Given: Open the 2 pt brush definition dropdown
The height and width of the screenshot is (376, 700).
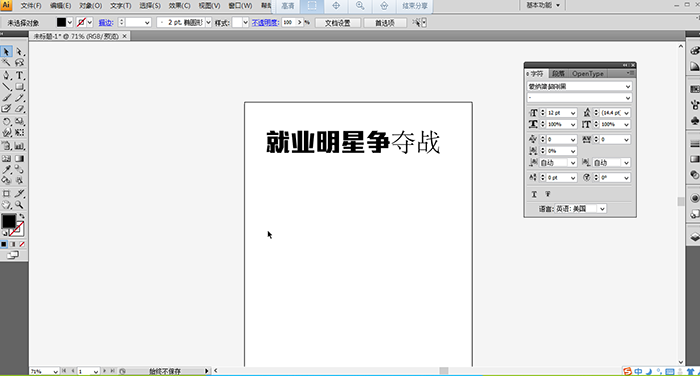Looking at the screenshot, I should coord(208,22).
